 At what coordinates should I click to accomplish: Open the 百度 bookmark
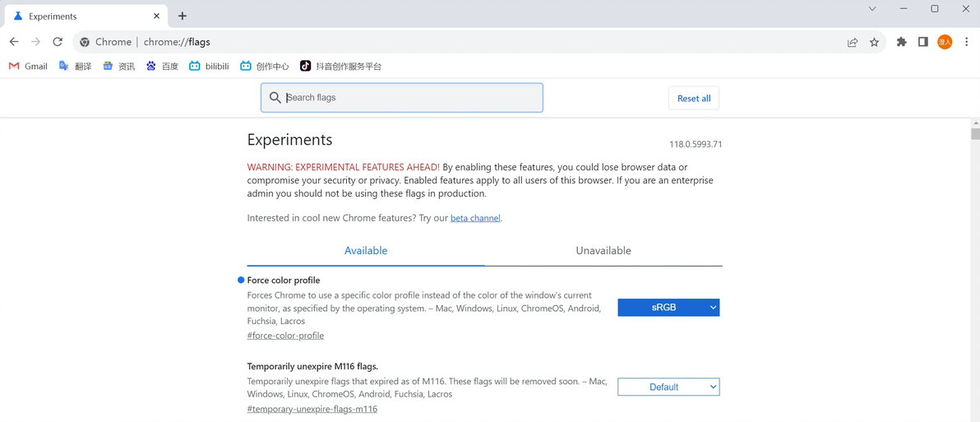point(162,66)
